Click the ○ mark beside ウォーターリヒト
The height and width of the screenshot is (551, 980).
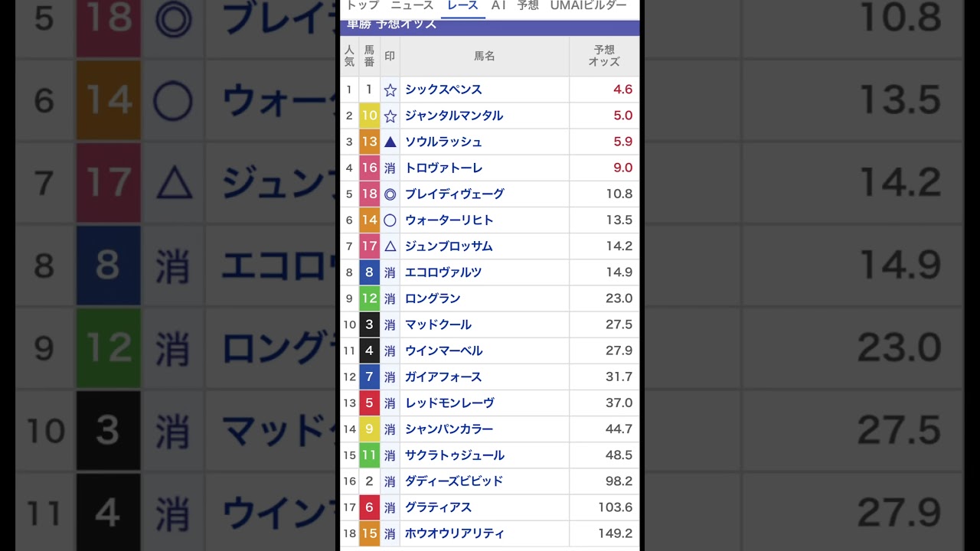click(390, 220)
